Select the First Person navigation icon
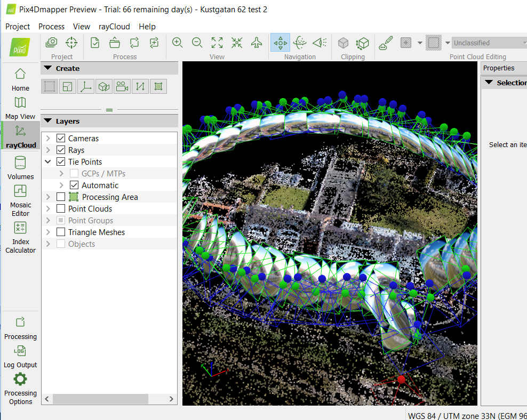The image size is (527, 420). 320,43
